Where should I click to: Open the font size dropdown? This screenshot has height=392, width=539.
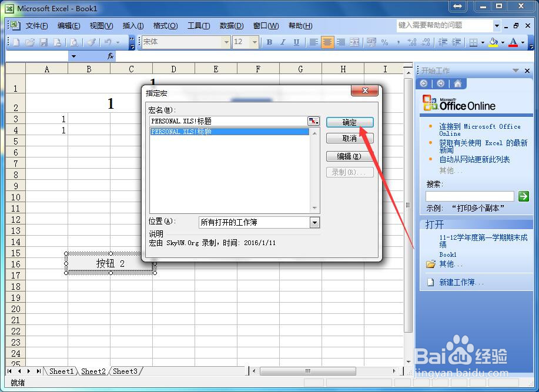point(255,42)
